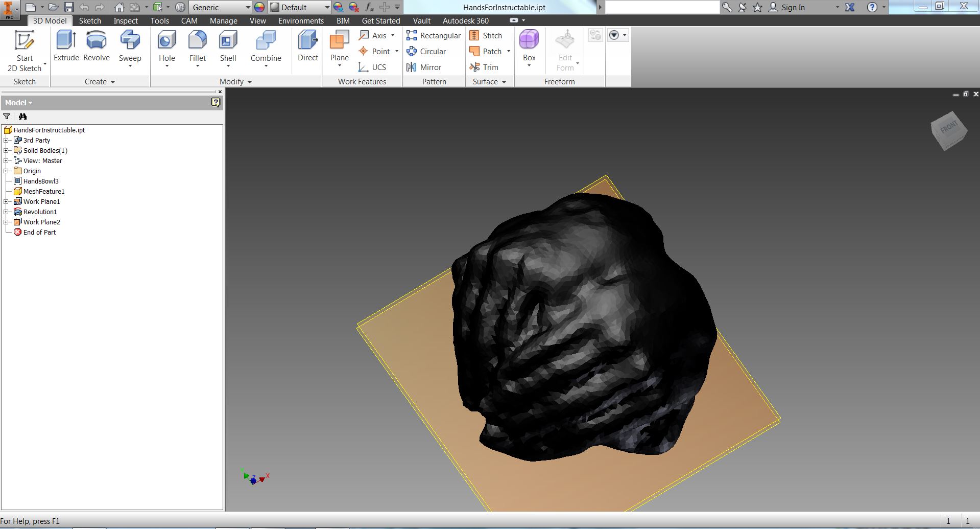
Task: Click the favorites star icon
Action: [758, 7]
